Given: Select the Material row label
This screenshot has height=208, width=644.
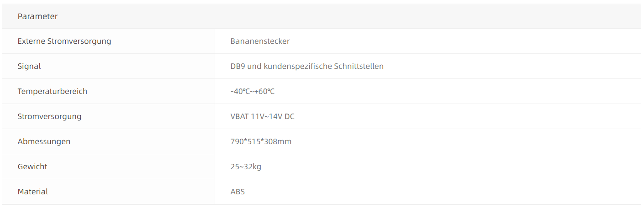Looking at the screenshot, I should 33,192.
